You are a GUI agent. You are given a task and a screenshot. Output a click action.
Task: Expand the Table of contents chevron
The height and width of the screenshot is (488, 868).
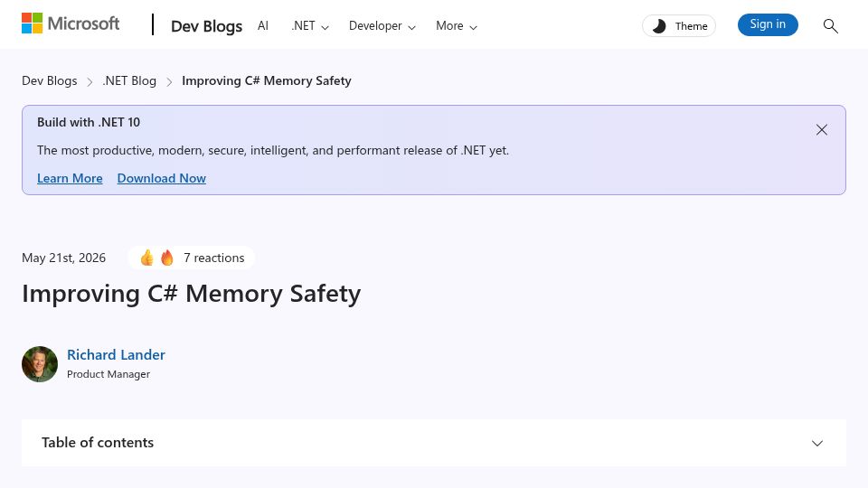click(x=817, y=443)
